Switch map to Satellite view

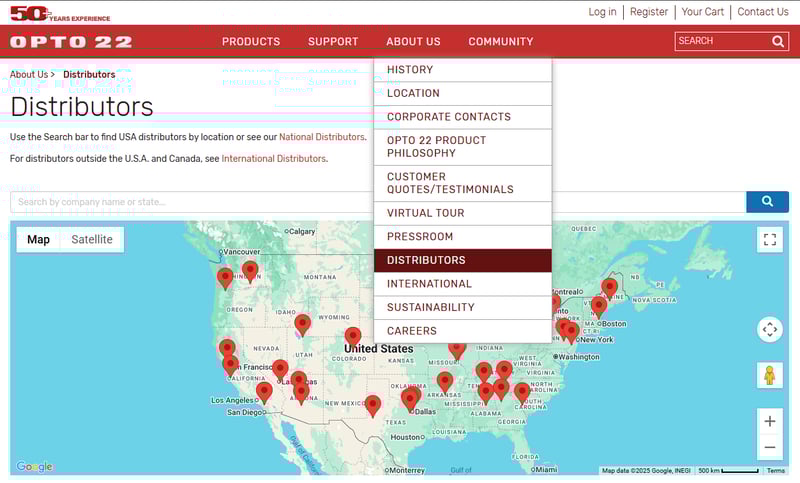92,240
